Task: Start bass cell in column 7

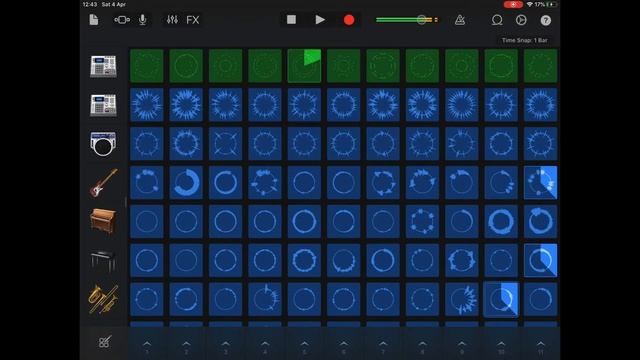Action: [x=383, y=182]
